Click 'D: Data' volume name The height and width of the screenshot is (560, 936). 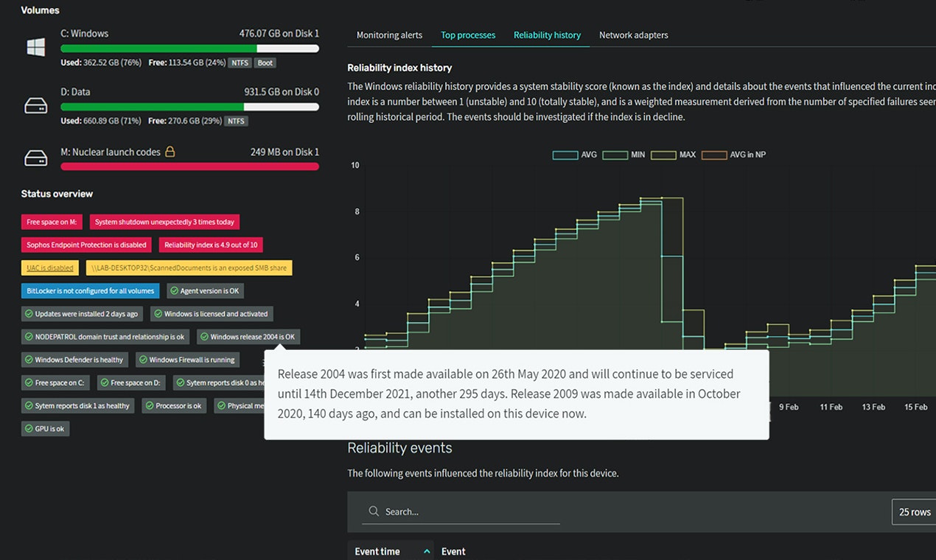coord(75,92)
